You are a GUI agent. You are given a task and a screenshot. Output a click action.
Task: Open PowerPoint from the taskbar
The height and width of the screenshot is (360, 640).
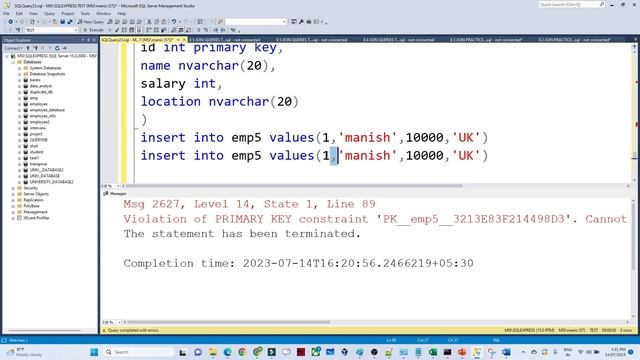coord(462,352)
